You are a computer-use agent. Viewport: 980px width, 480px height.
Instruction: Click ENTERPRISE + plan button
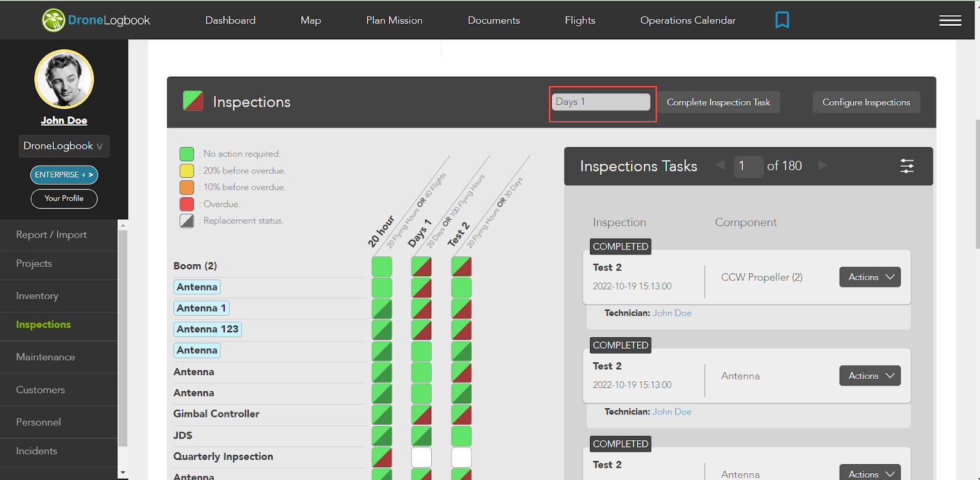[x=64, y=175]
